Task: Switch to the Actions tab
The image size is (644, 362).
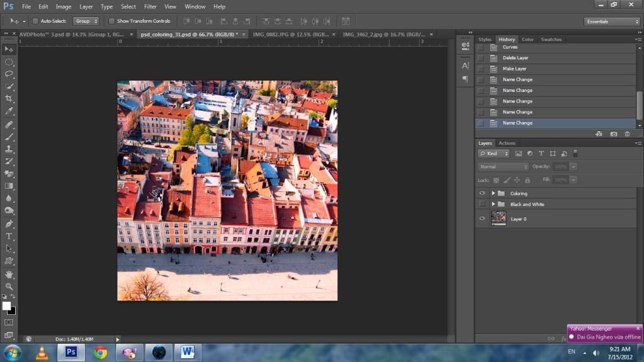Action: [507, 144]
